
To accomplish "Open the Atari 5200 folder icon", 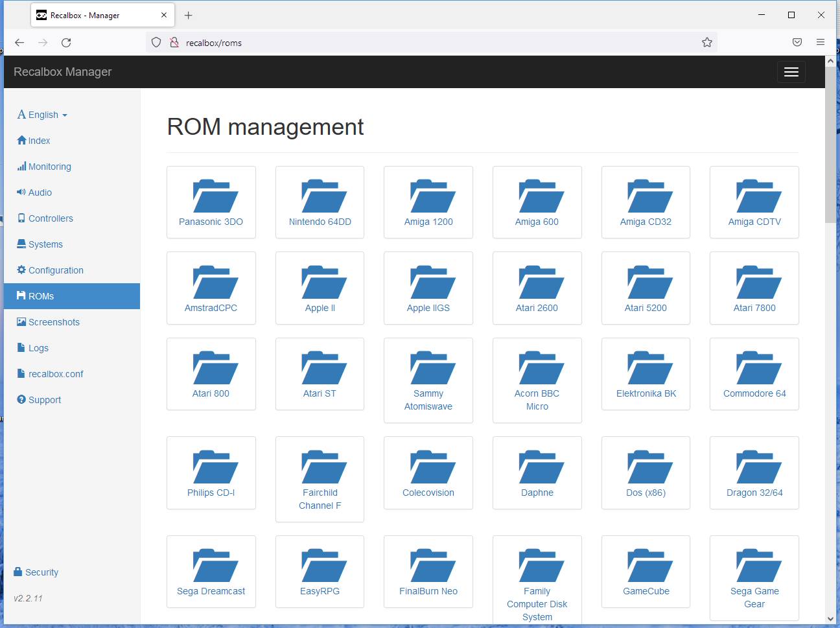I will click(650, 282).
